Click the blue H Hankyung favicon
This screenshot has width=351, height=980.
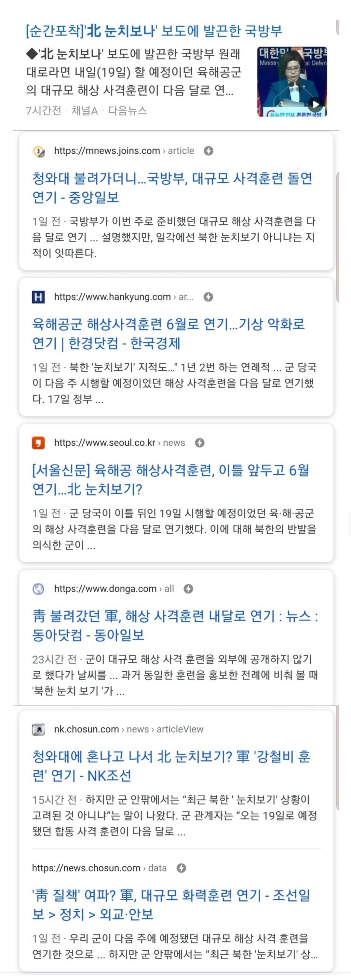tap(38, 297)
